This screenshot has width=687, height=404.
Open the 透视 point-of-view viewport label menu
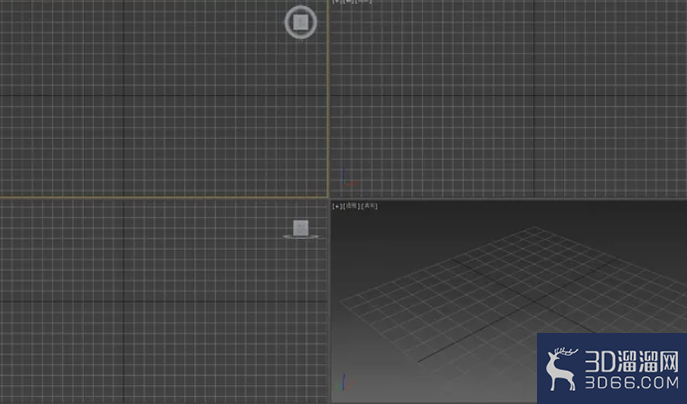click(351, 206)
